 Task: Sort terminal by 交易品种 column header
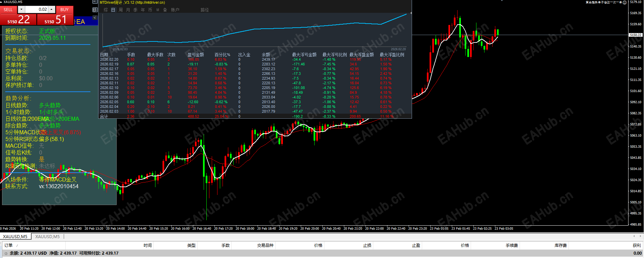(x=265, y=246)
